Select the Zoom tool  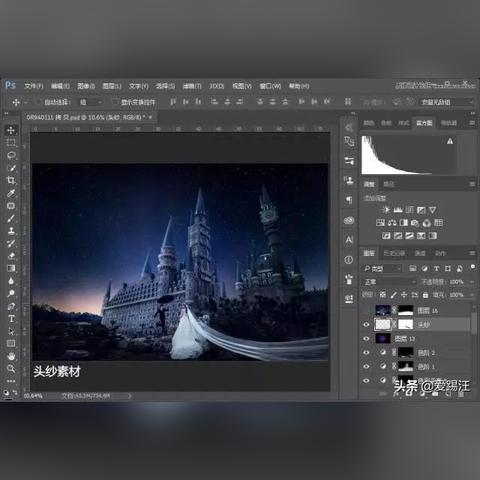pyautogui.click(x=11, y=369)
